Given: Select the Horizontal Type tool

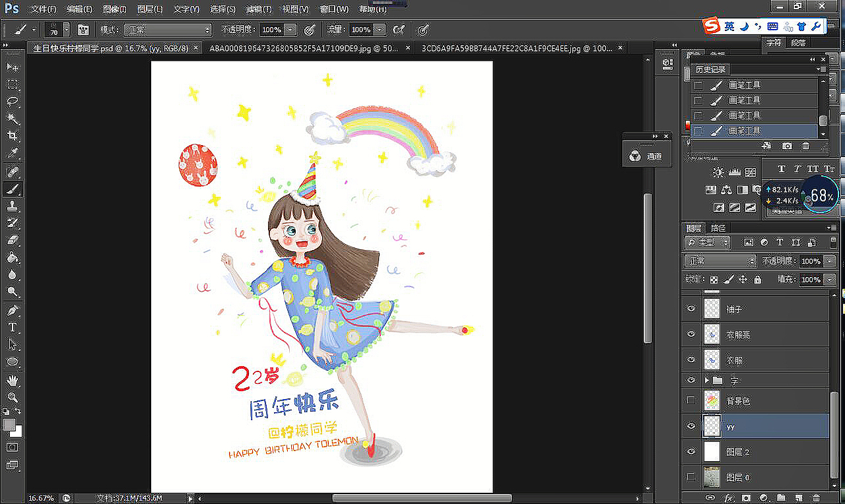Looking at the screenshot, I should click(13, 327).
